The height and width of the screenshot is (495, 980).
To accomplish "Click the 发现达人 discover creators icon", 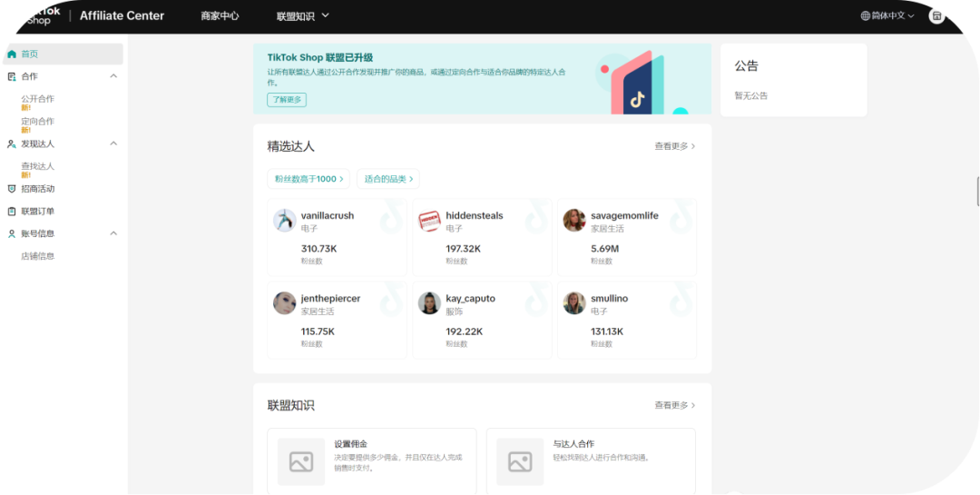I will (x=12, y=144).
